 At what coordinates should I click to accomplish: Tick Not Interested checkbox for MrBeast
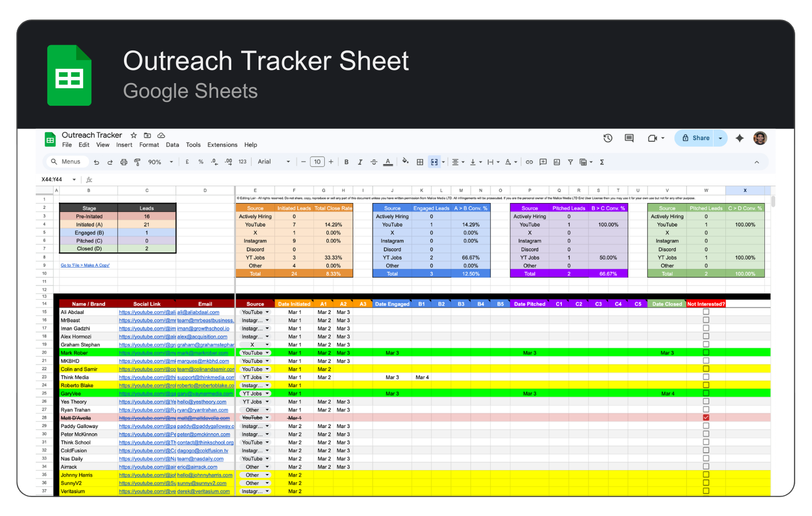click(706, 320)
